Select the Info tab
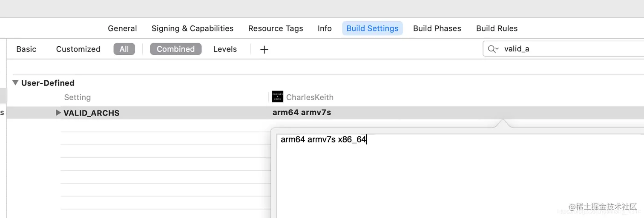 click(x=325, y=28)
